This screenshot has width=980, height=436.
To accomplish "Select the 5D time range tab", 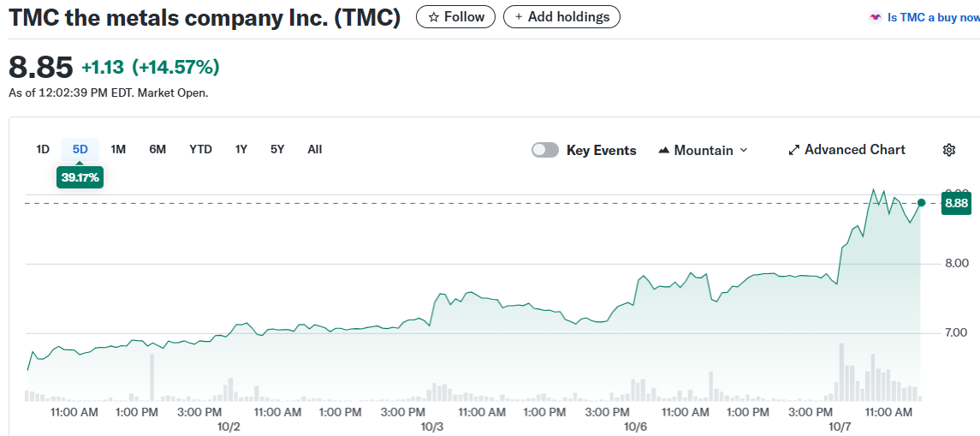I will [80, 149].
